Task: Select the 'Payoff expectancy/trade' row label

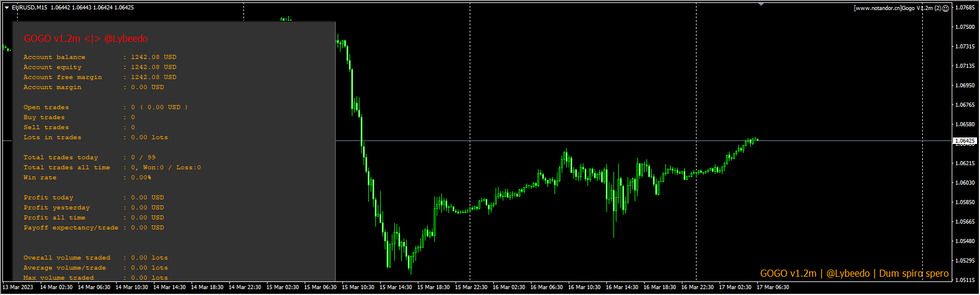Action: click(x=71, y=228)
